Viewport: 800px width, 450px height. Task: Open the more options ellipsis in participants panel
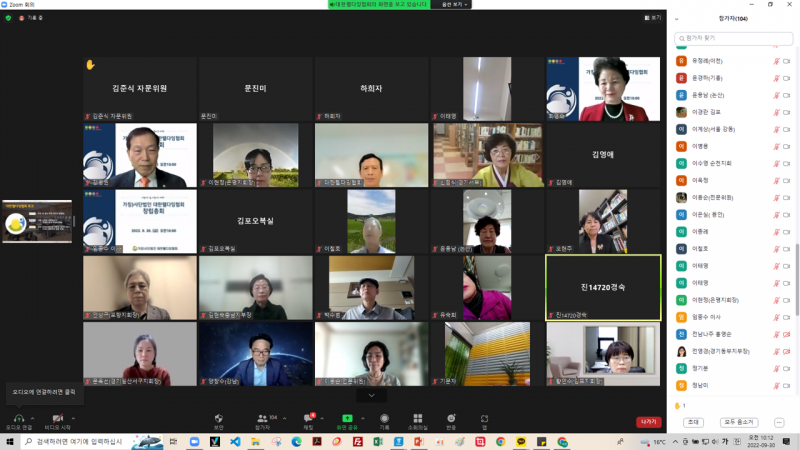point(779,422)
